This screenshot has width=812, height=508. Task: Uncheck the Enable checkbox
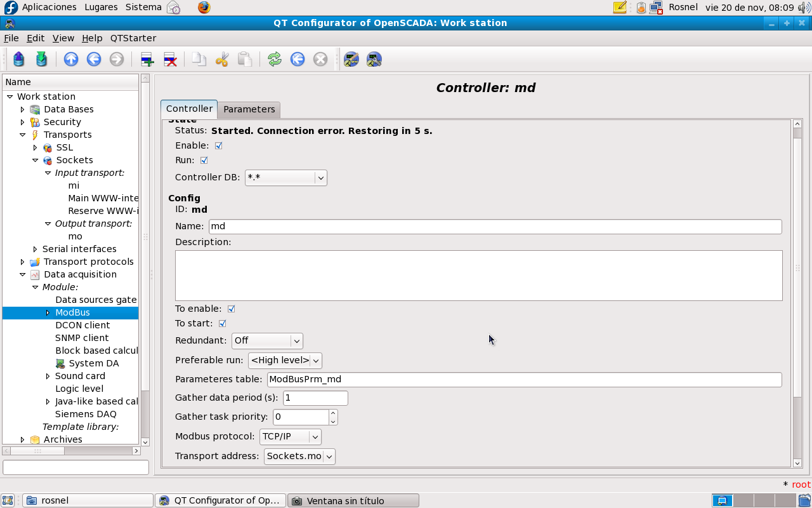(219, 145)
